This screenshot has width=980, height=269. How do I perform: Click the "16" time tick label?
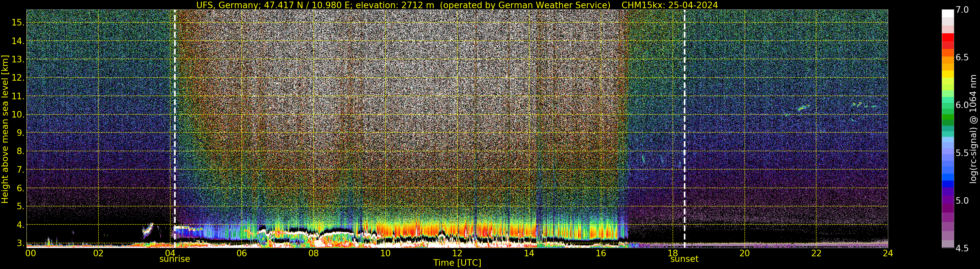coord(601,253)
